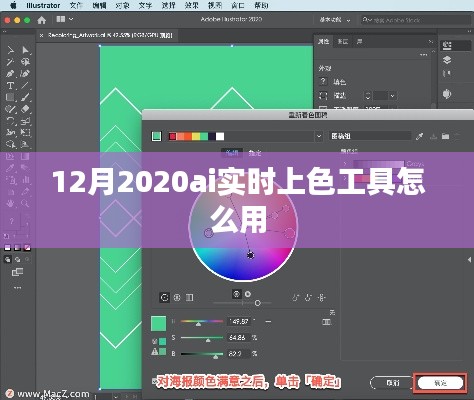474x400 pixels.
Task: Activate the Eraser tool
Action: pyautogui.click(x=25, y=109)
